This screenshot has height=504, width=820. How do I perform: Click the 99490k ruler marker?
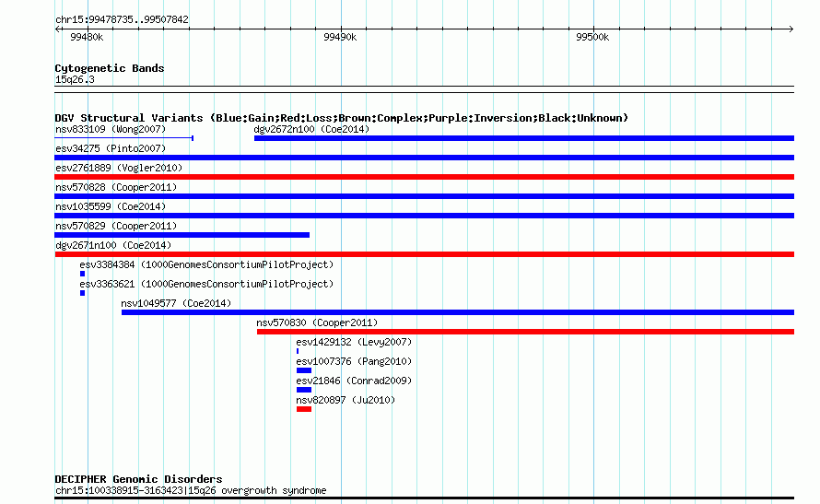pos(340,37)
